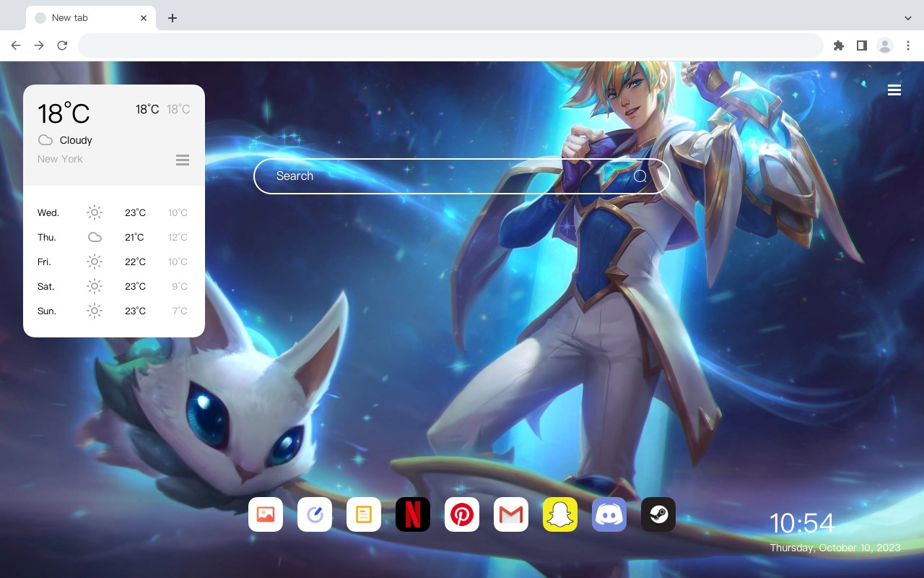This screenshot has height=578, width=924.
Task: Select the New tab browser tab
Action: point(91,18)
